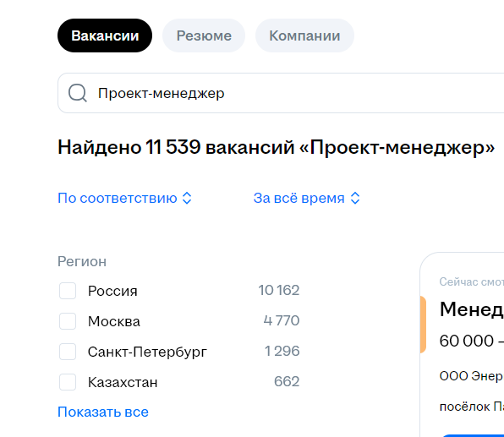504x437 pixels.
Task: Focus the Проект-менеджер search field
Action: 281,93
